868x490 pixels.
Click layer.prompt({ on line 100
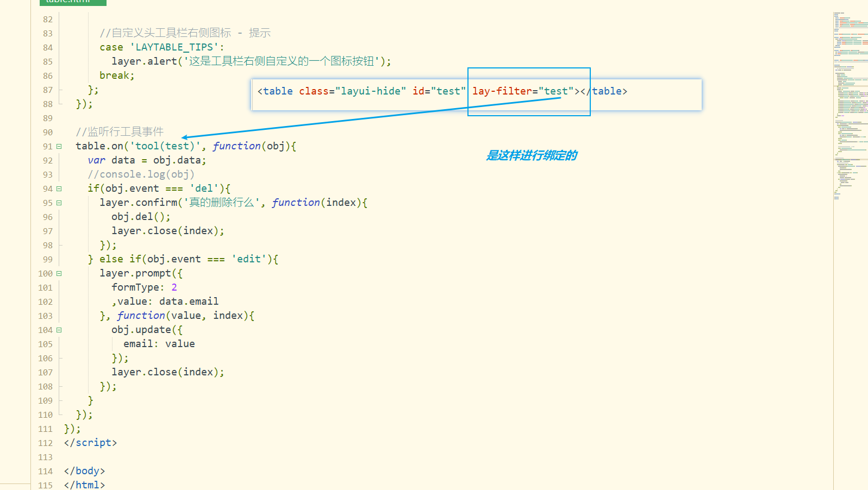click(141, 273)
